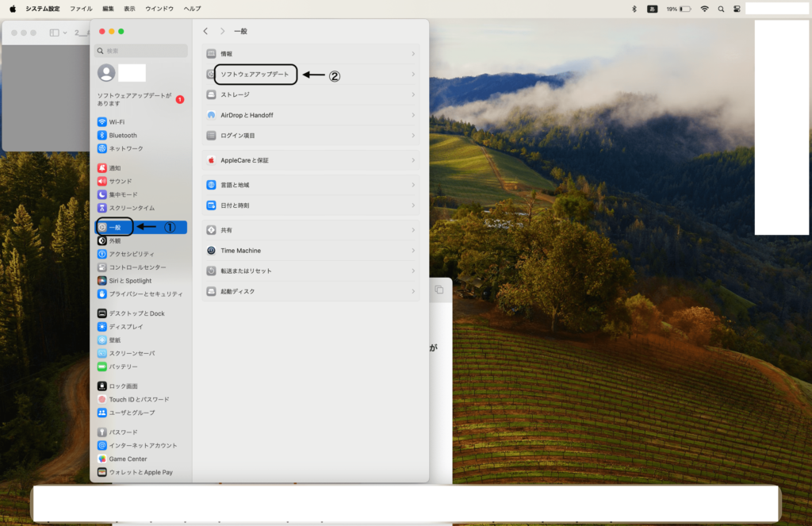This screenshot has width=812, height=526.
Task: Open the 表示 menu
Action: click(x=129, y=9)
